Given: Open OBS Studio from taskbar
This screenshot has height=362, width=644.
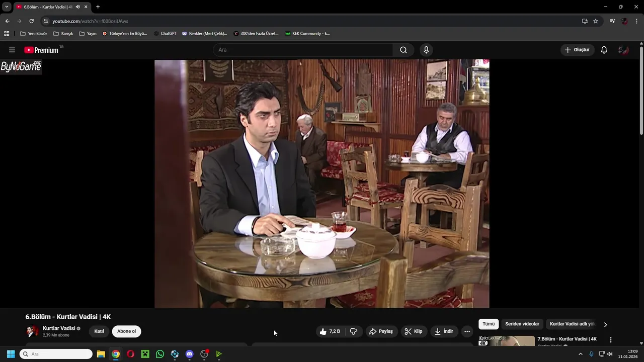Looking at the screenshot, I should [x=204, y=354].
